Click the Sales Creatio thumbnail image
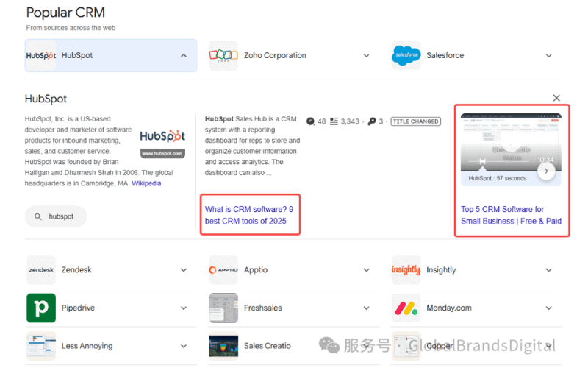Screen dimensions: 588x368 [223, 346]
